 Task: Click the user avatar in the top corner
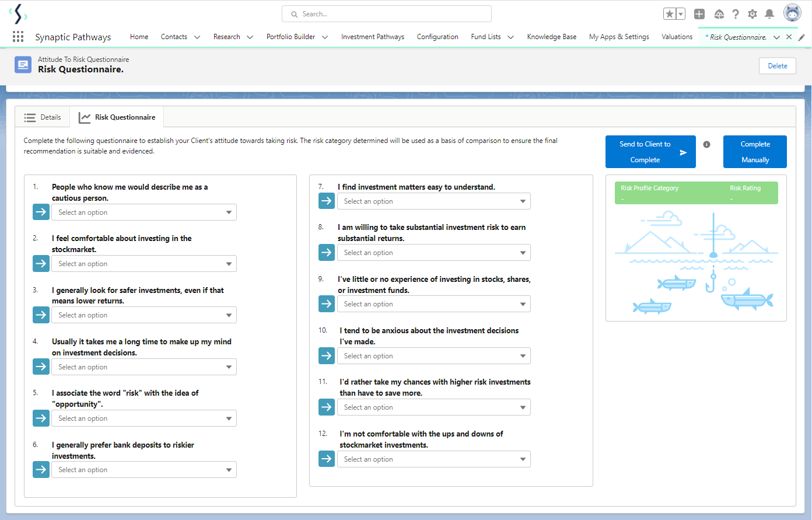click(x=792, y=12)
